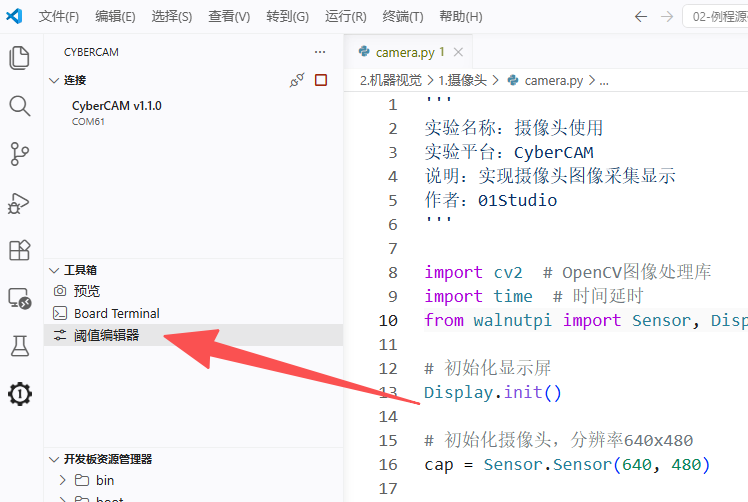748x502 pixels.
Task: Expand the bin folder
Action: coord(94,480)
